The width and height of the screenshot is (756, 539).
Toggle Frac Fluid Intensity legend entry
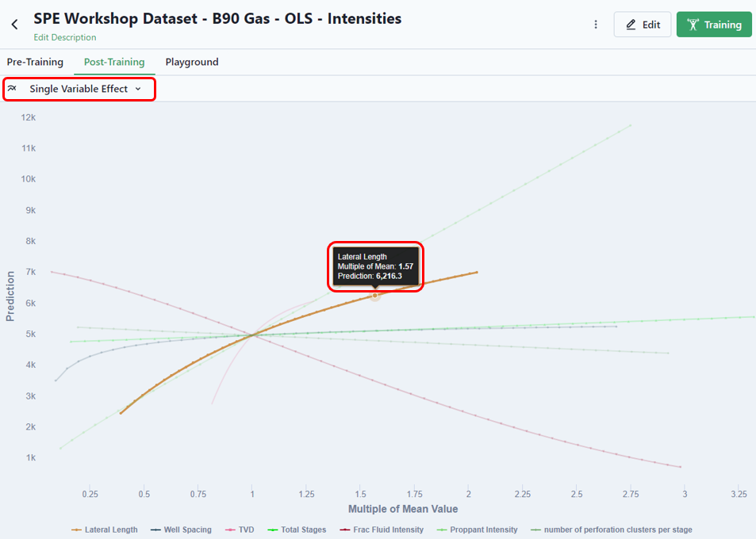click(x=382, y=529)
